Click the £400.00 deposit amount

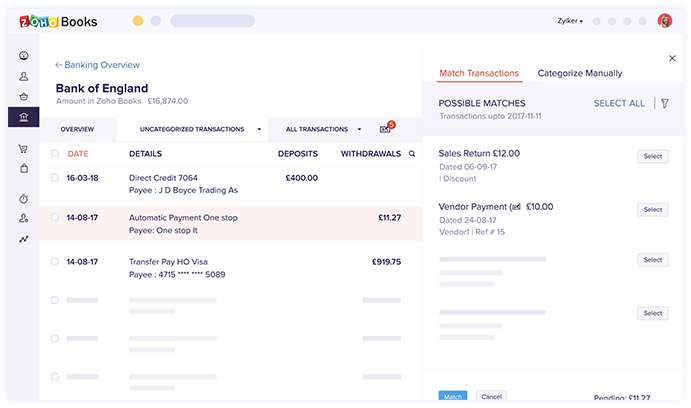pos(301,178)
